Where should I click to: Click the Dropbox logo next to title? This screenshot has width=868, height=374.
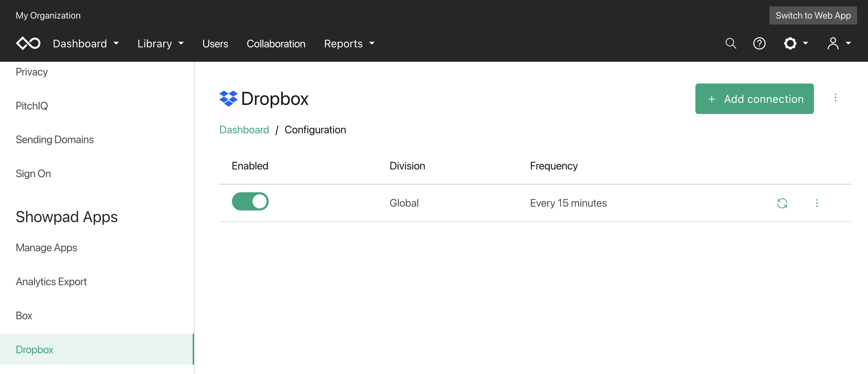pyautogui.click(x=228, y=99)
